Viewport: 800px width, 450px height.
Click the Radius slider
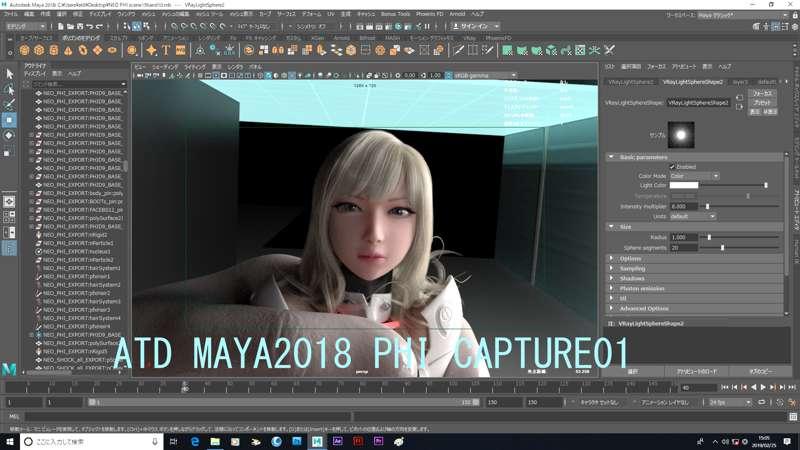740,237
